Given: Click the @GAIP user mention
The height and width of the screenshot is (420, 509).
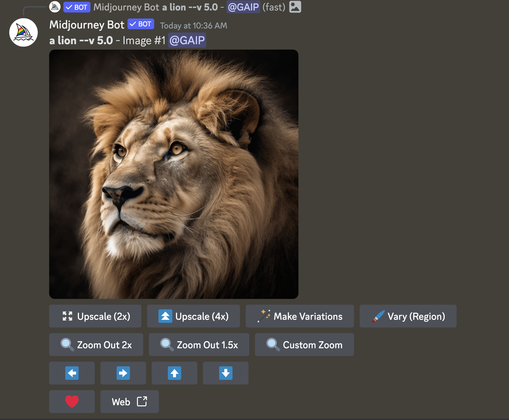Looking at the screenshot, I should click(x=187, y=40).
